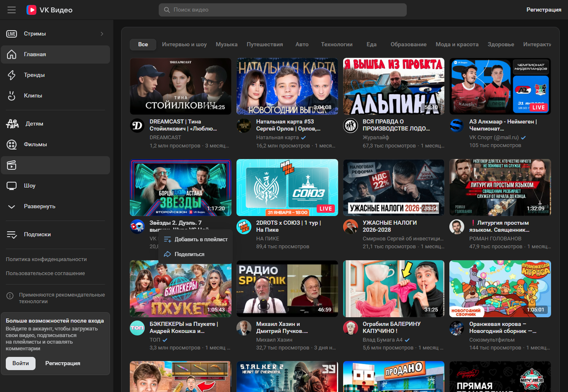Switch to Интервью и шоу tab

[x=184, y=44]
